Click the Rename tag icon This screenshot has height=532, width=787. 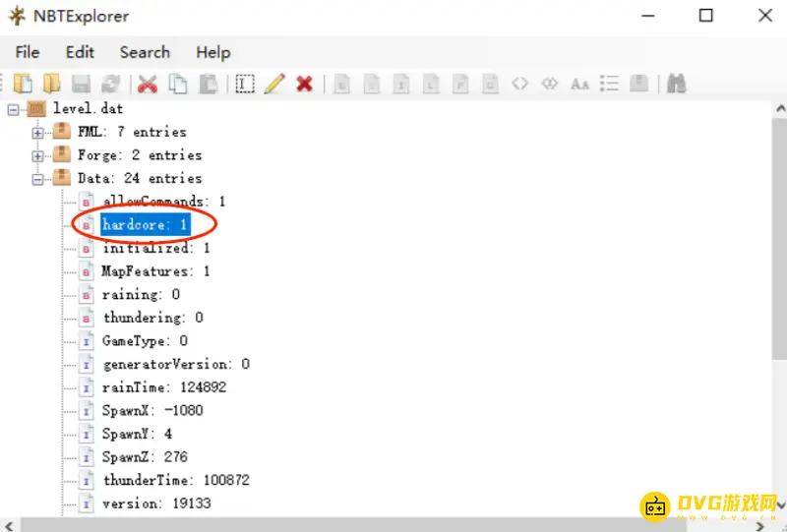tap(245, 85)
